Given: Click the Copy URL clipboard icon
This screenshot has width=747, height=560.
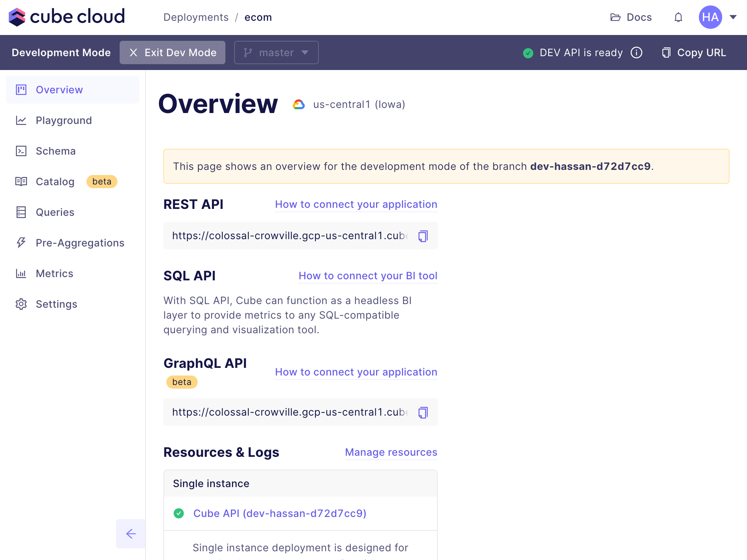Looking at the screenshot, I should [666, 52].
